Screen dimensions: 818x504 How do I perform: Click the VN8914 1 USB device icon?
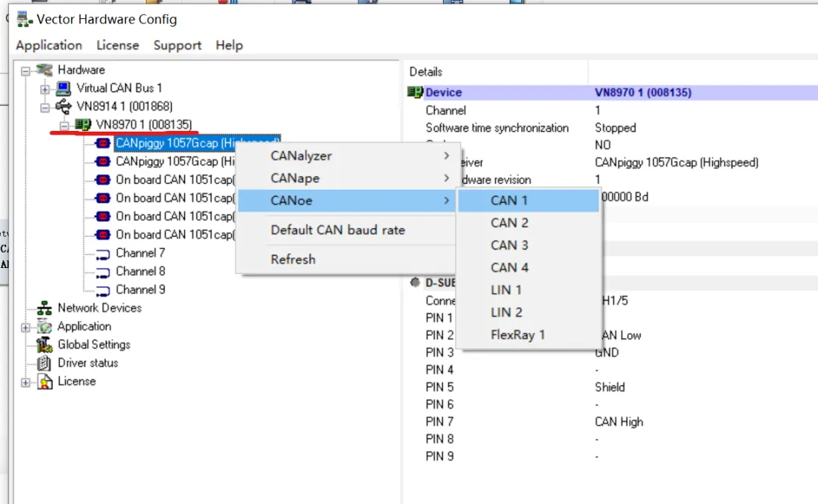pos(63,107)
